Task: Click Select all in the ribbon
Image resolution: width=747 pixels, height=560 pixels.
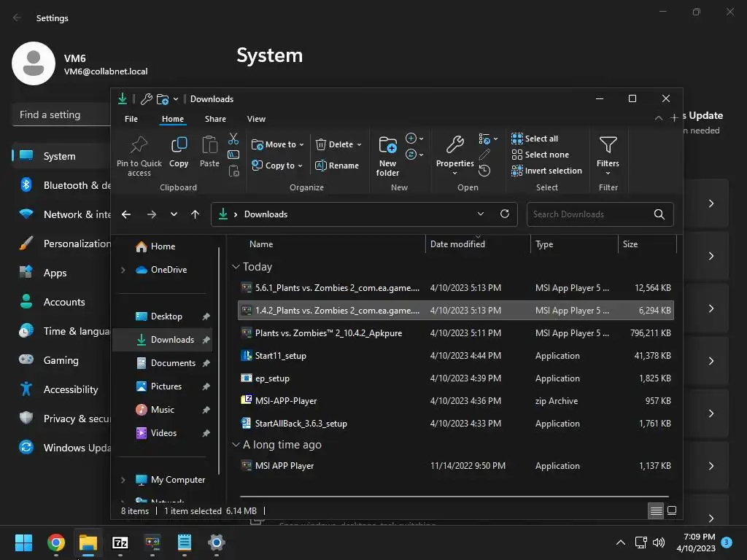Action: click(535, 139)
